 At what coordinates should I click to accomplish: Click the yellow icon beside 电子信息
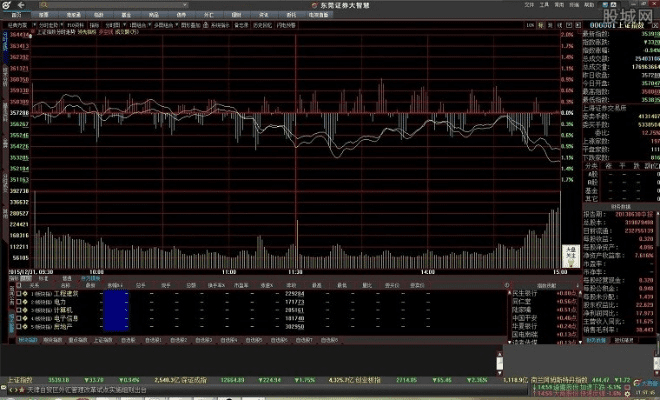pos(24,318)
